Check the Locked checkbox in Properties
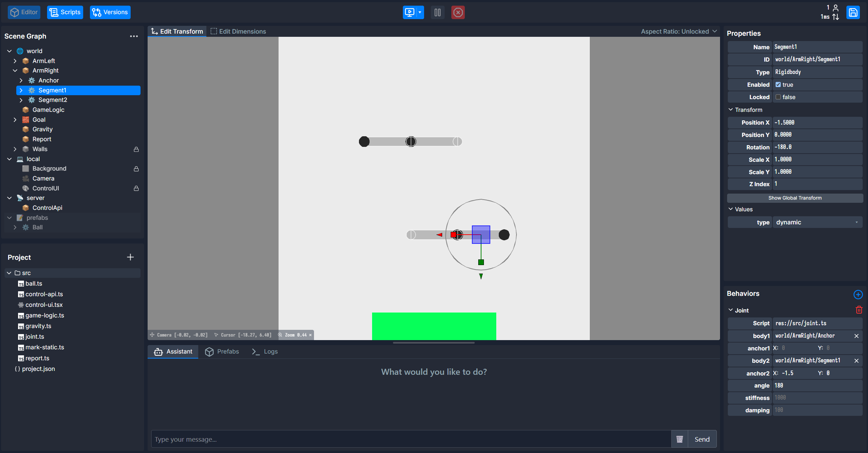This screenshot has width=868, height=453. tap(778, 97)
